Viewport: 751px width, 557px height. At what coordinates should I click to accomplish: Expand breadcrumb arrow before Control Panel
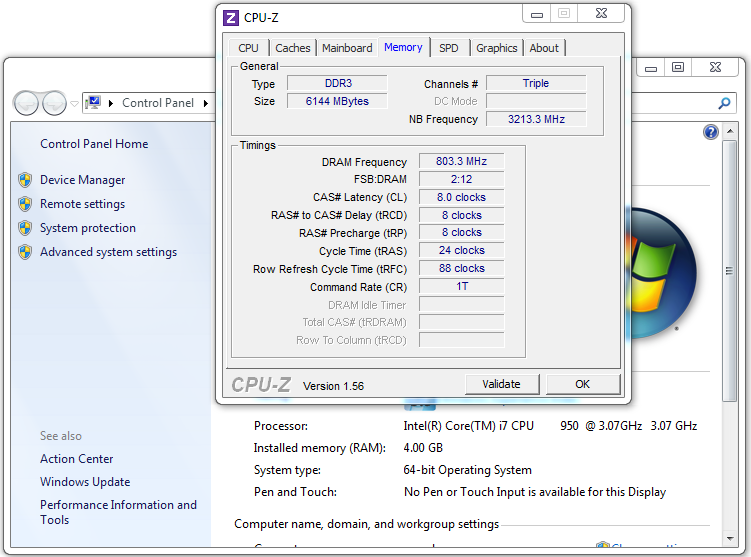pyautogui.click(x=111, y=103)
